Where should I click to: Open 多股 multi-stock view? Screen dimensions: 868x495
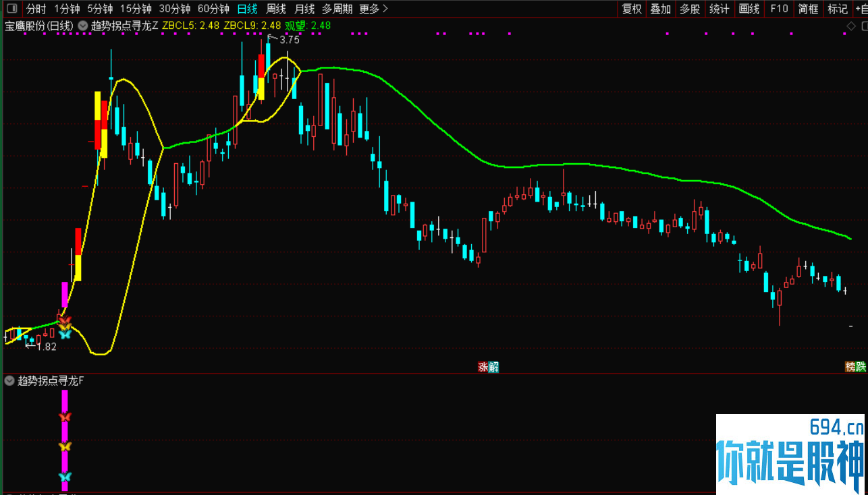click(x=690, y=9)
